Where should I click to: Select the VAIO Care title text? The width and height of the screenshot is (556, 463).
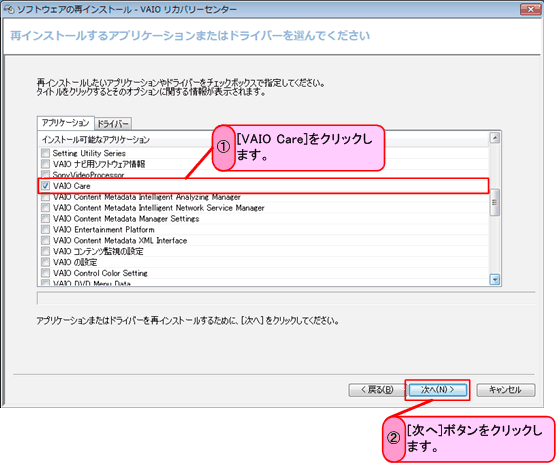click(x=72, y=186)
